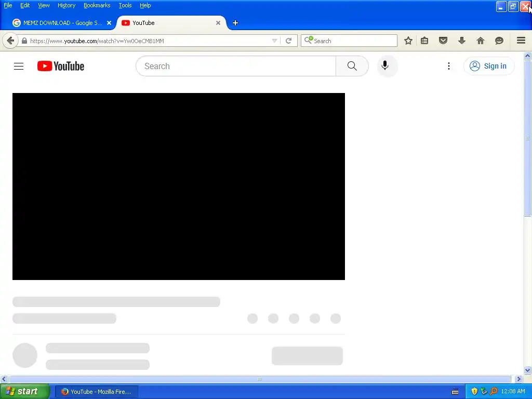Close the YouTube tab
The height and width of the screenshot is (399, 532).
pos(218,23)
